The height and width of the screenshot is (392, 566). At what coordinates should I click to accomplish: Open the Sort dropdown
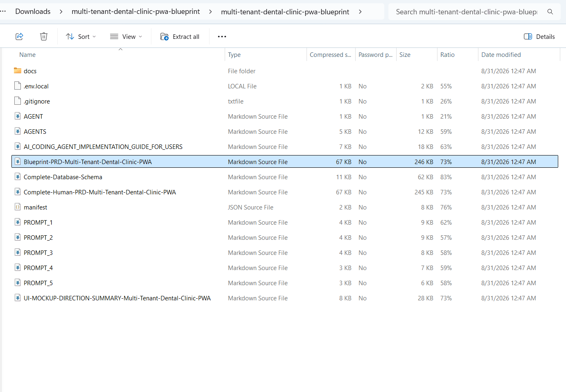click(x=81, y=36)
